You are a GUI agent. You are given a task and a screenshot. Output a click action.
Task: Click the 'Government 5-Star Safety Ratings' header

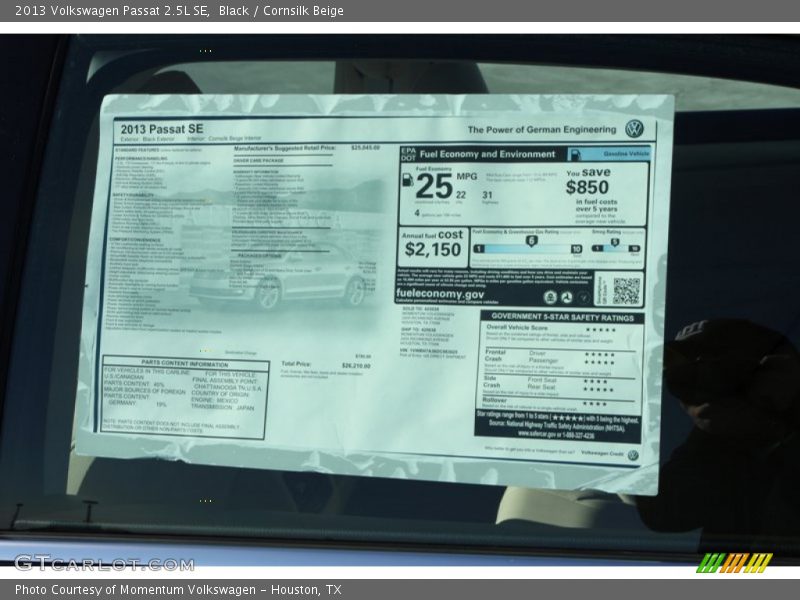(x=559, y=317)
